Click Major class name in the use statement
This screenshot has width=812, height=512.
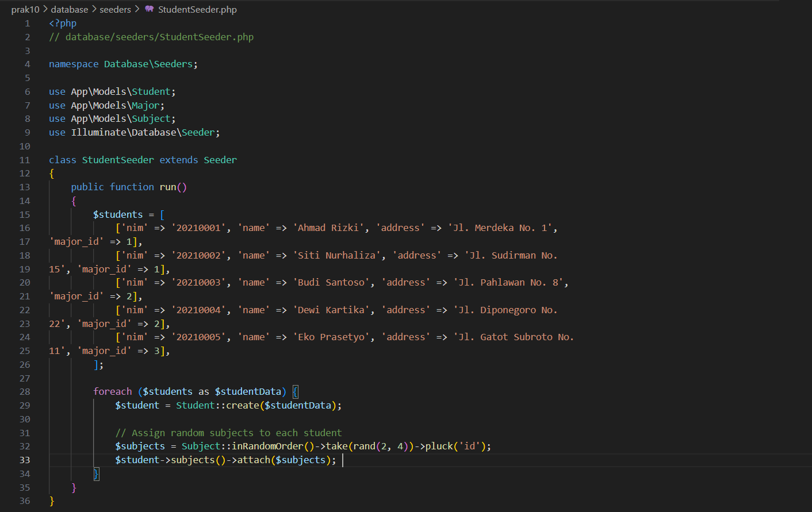tap(145, 106)
